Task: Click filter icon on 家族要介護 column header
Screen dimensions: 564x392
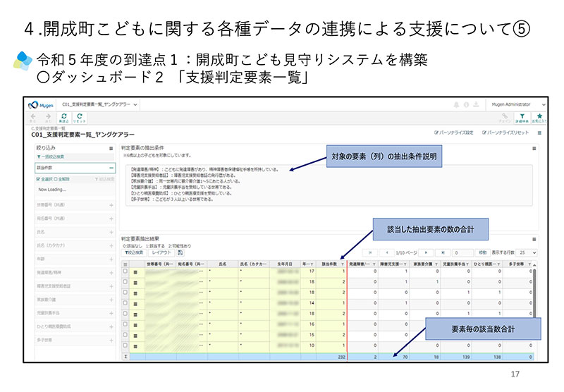Action: 436,264
